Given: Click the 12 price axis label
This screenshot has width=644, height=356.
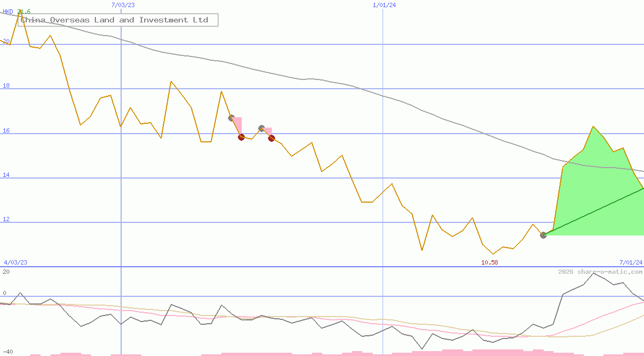Looking at the screenshot, I should point(6,220).
